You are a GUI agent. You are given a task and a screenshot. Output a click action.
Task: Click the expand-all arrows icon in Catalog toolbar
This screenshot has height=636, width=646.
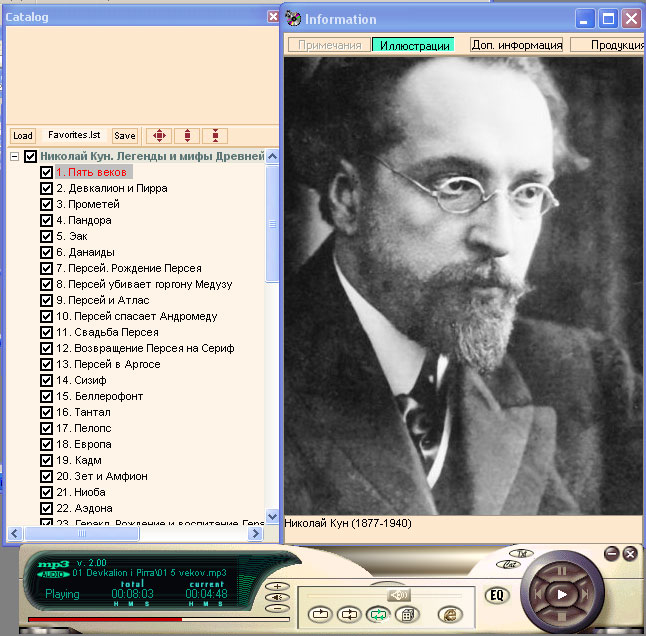pos(158,136)
